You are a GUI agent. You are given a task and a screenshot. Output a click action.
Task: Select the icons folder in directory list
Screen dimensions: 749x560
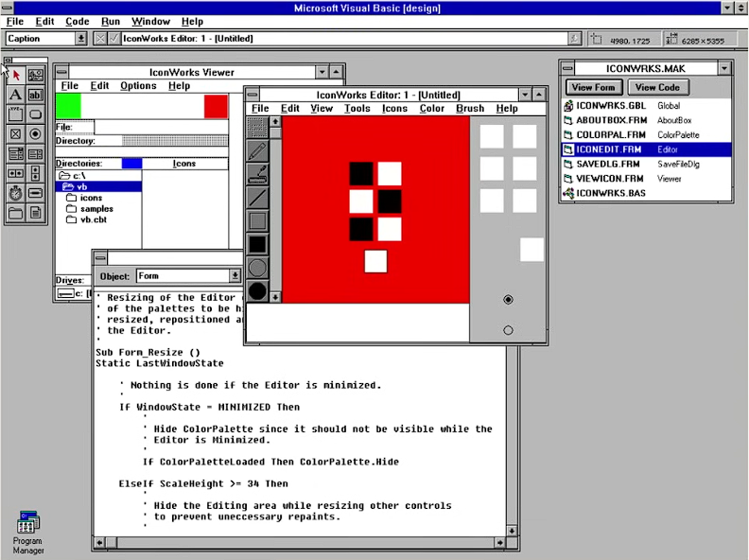[84, 198]
